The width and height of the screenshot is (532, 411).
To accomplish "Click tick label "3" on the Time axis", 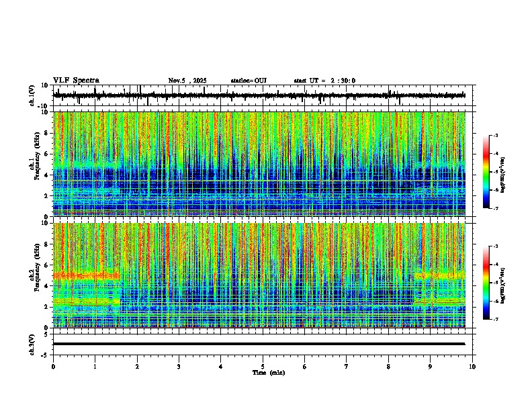I will point(179,367).
